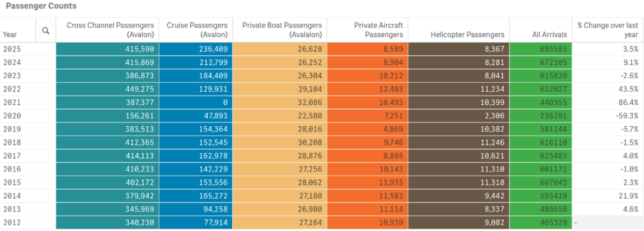
Task: Click the Cruise Passengers (Avalon) column header
Action: (x=197, y=30)
